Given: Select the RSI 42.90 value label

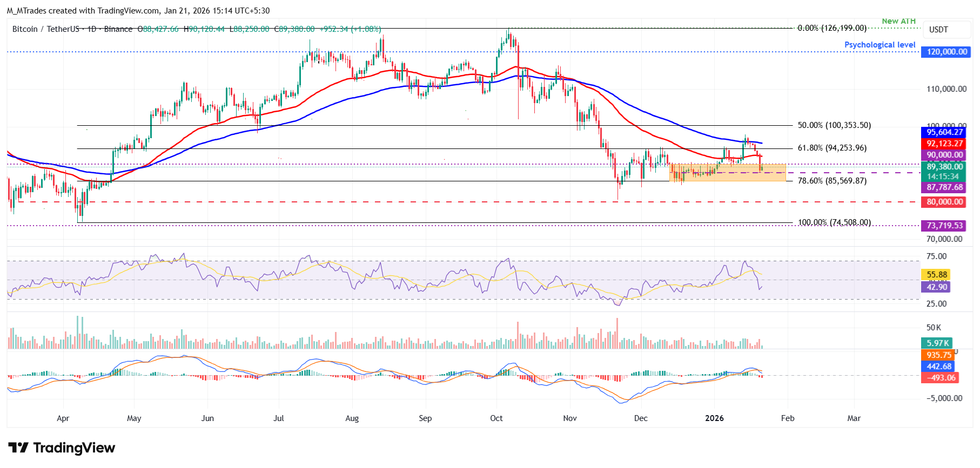Looking at the screenshot, I should pyautogui.click(x=937, y=287).
